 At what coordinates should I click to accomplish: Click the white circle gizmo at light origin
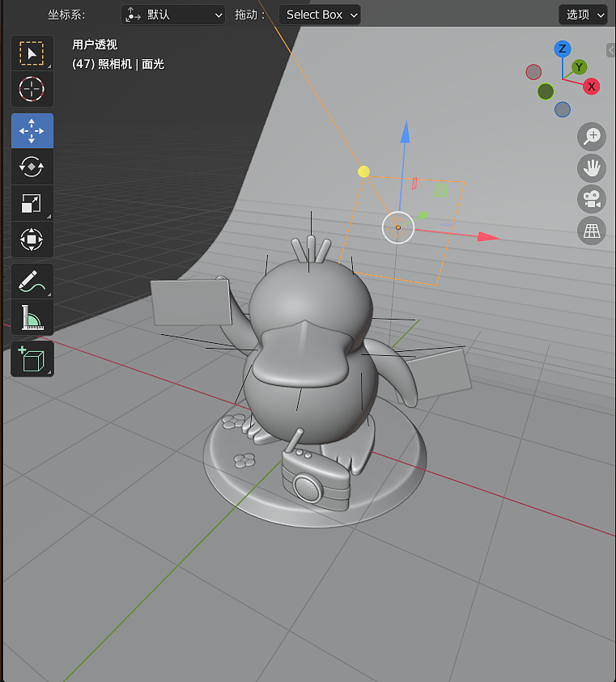(398, 227)
